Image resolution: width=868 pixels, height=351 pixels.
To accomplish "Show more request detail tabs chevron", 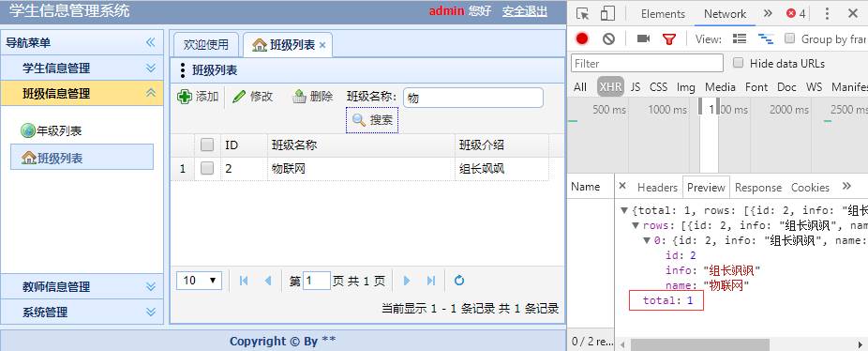I will click(x=846, y=187).
